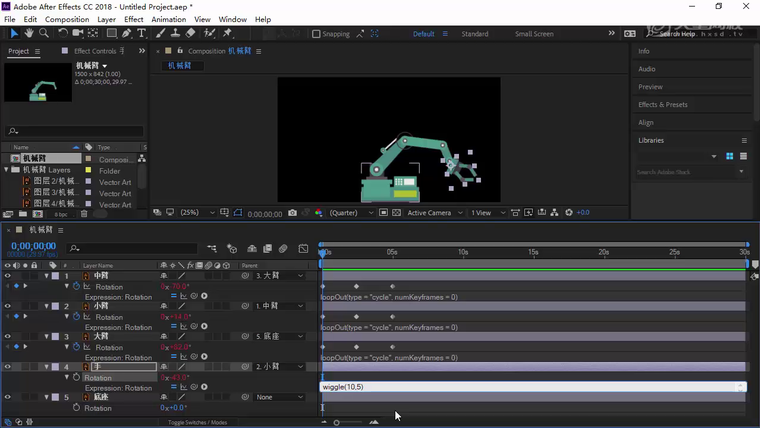Switch to the Small Screen workspace

(x=534, y=34)
